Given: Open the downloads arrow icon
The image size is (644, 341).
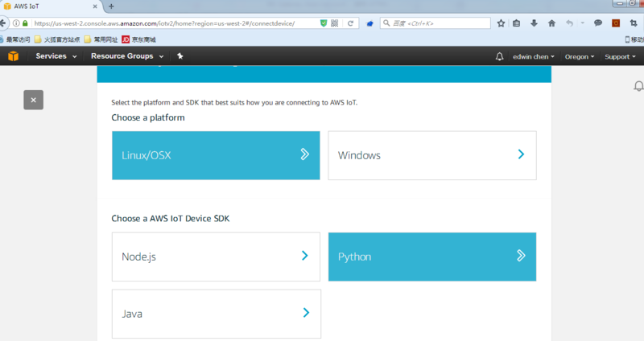Looking at the screenshot, I should [534, 23].
